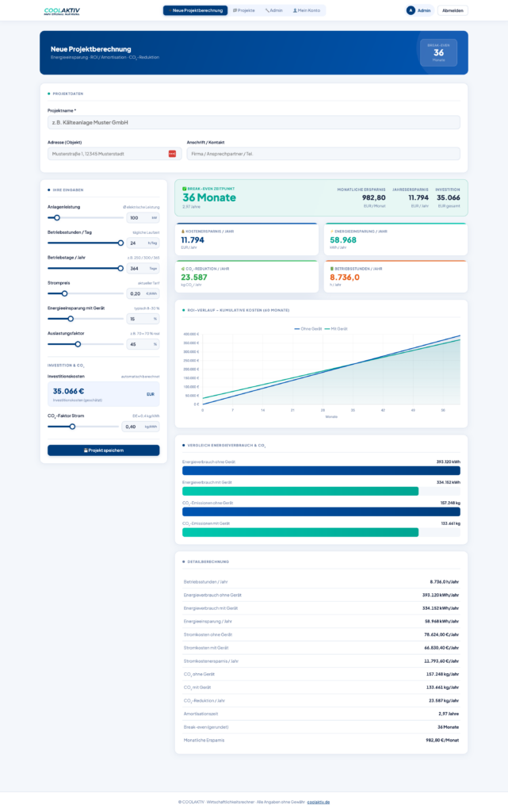Viewport: 508px width, 812px height.
Task: Follow the coolaktiv.de footer link
Action: 318,802
